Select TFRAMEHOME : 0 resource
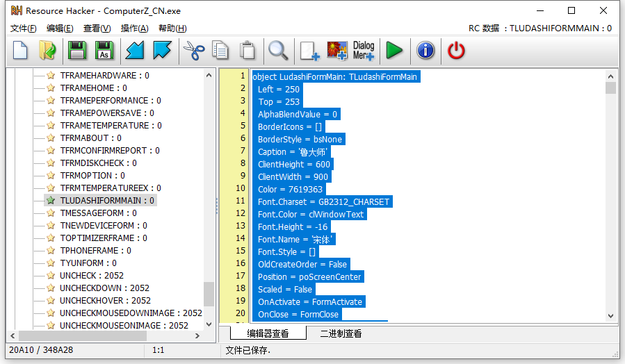Image resolution: width=625 pixels, height=364 pixels. point(94,88)
